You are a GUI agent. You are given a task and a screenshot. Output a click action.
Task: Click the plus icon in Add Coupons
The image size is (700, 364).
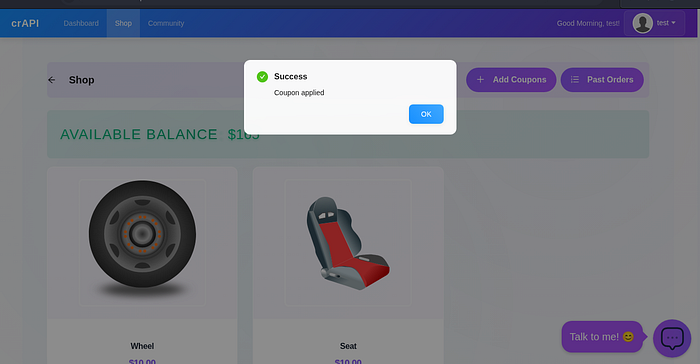(x=480, y=79)
